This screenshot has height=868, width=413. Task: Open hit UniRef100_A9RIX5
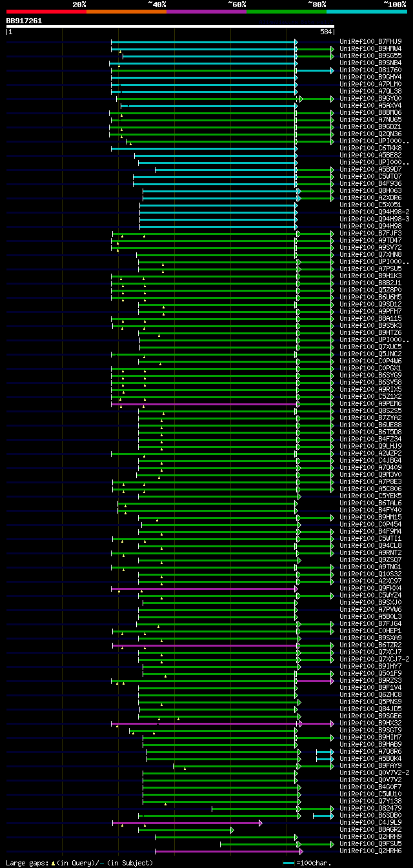pos(370,389)
